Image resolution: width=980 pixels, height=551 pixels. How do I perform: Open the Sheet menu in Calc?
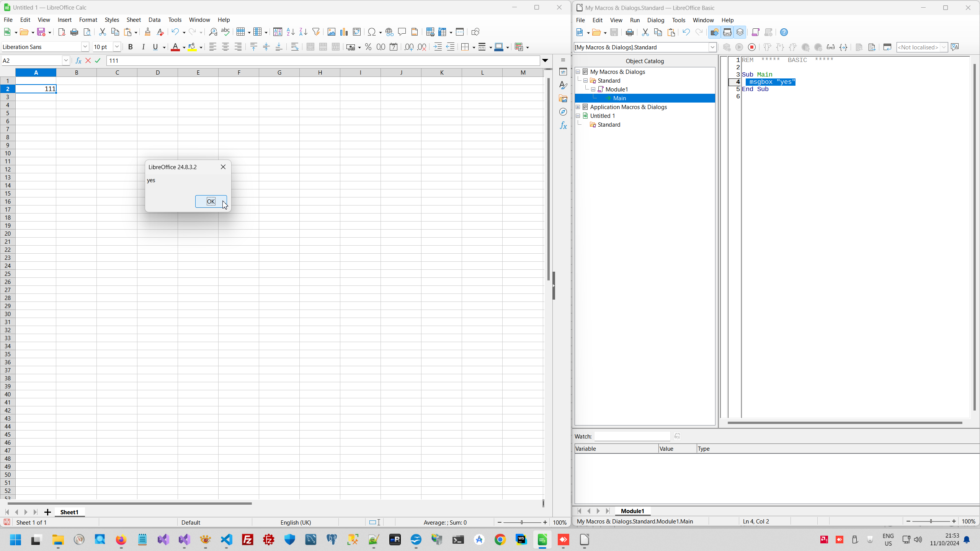pyautogui.click(x=134, y=20)
